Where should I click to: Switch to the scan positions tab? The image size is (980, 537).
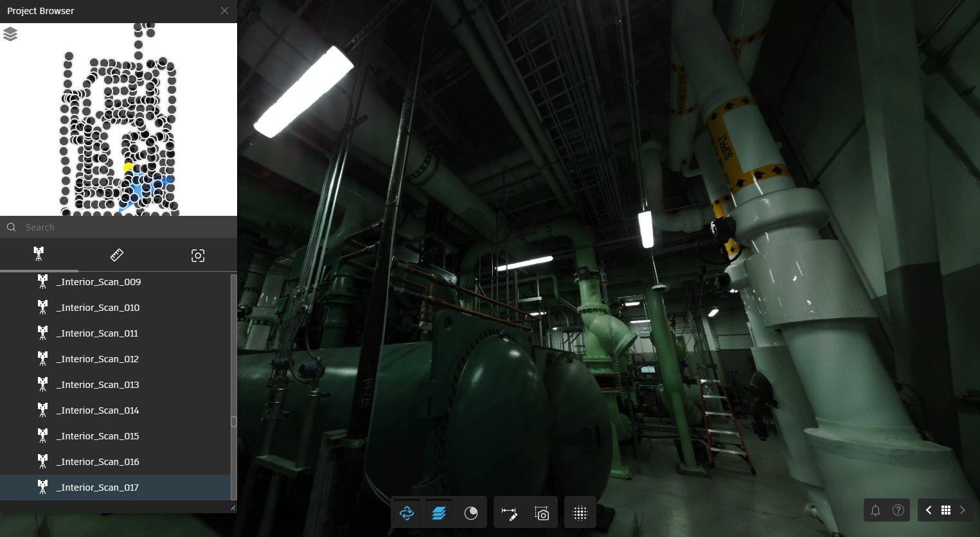39,254
